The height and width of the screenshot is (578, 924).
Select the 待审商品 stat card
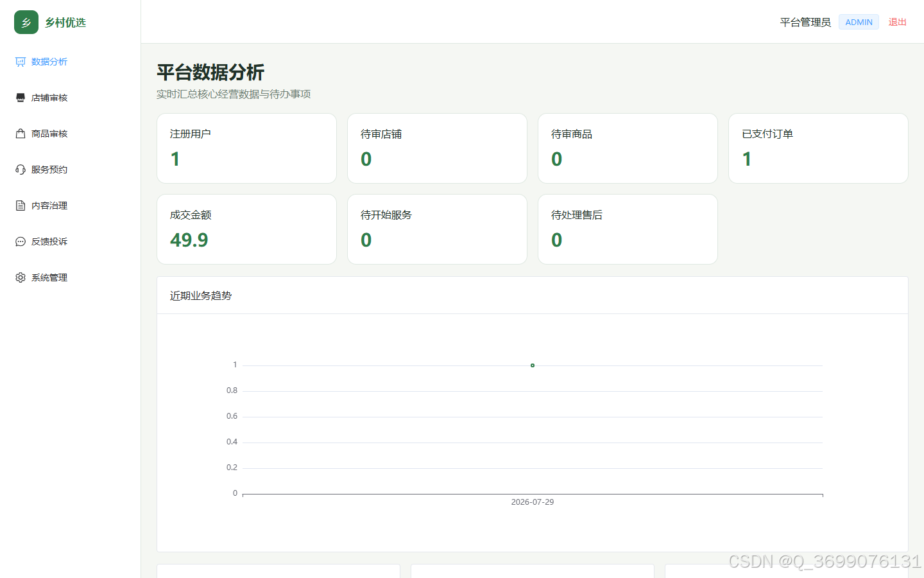point(628,148)
